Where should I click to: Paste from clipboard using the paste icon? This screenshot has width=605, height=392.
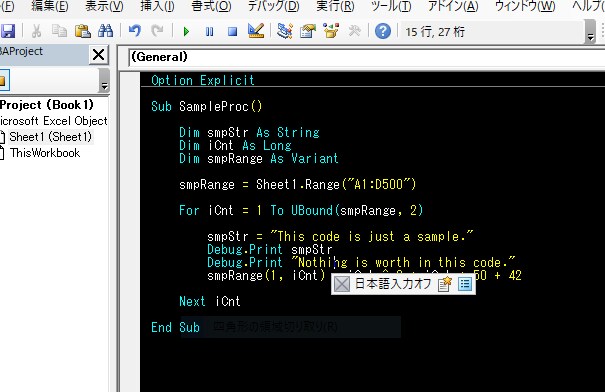[82, 31]
